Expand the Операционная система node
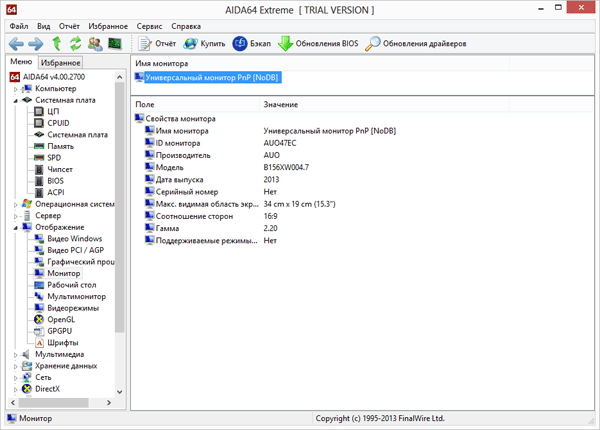 click(x=16, y=205)
